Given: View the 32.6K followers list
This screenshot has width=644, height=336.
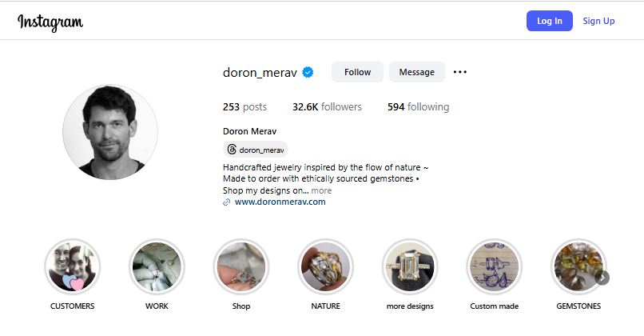Looking at the screenshot, I should [x=327, y=106].
